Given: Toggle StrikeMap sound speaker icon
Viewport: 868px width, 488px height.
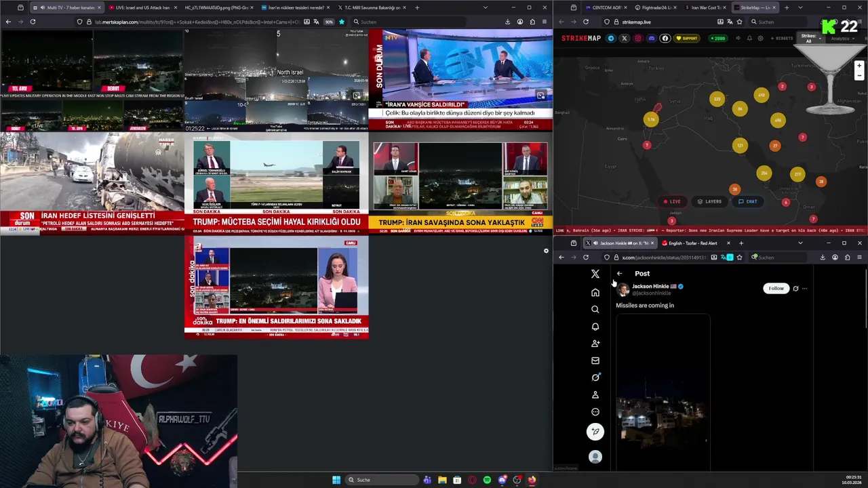Looking at the screenshot, I should tap(738, 39).
